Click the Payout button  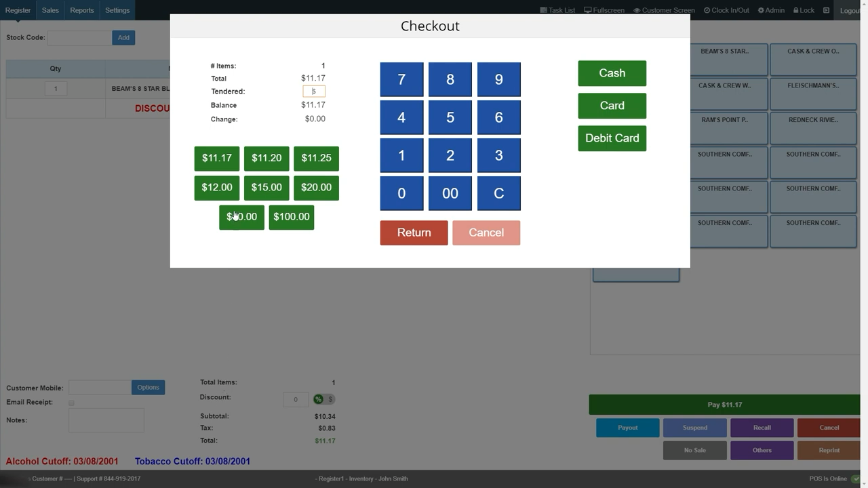tap(628, 428)
